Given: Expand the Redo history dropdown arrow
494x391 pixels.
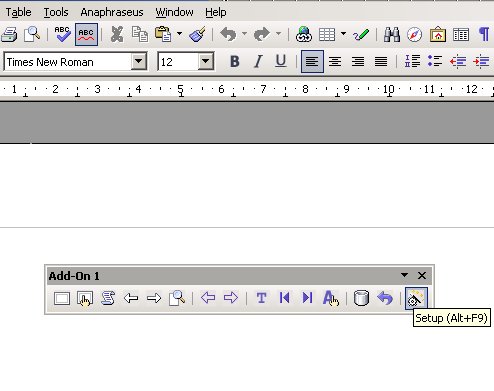Looking at the screenshot, I should tap(278, 34).
